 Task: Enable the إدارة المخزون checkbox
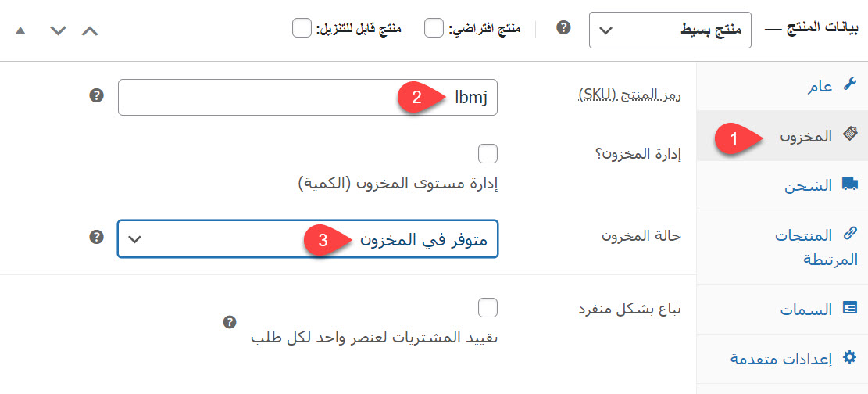tap(488, 153)
